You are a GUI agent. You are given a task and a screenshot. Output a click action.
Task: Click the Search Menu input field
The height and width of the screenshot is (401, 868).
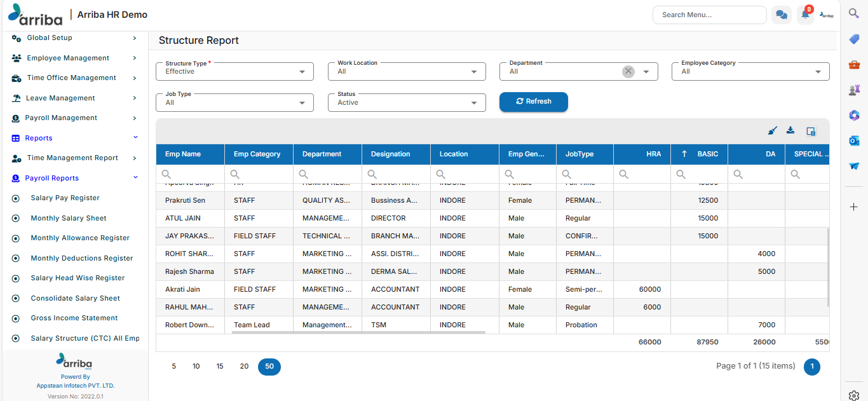[x=709, y=15]
